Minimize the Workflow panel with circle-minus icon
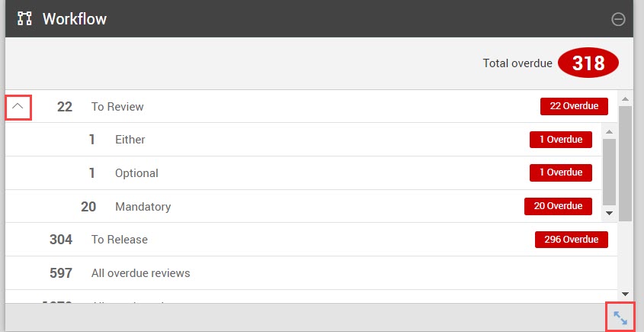The image size is (644, 332). [618, 19]
